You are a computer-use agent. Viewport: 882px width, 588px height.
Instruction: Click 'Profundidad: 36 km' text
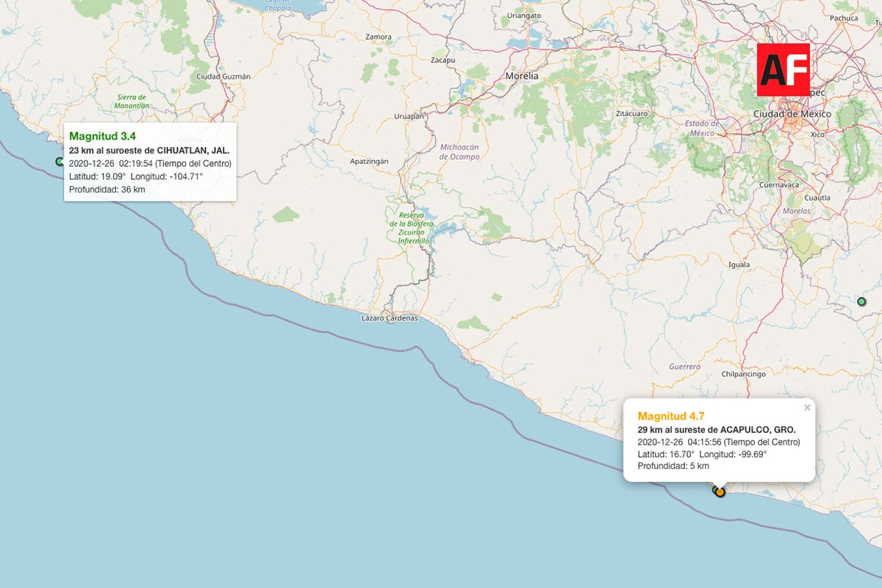(x=107, y=190)
